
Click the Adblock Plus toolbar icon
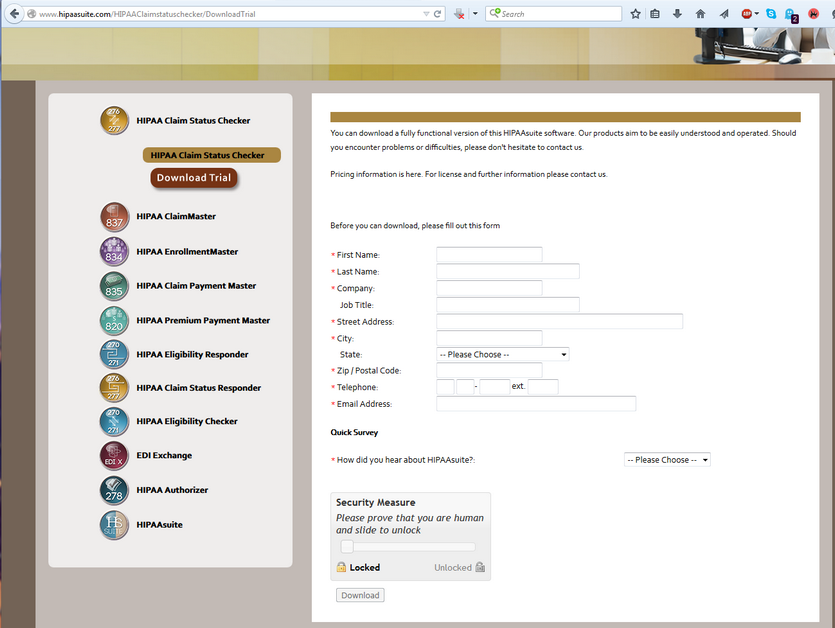coord(747,14)
